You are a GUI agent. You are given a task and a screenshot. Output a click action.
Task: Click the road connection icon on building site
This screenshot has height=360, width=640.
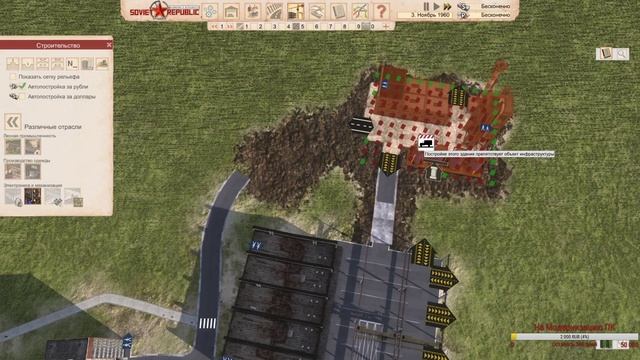point(361,124)
